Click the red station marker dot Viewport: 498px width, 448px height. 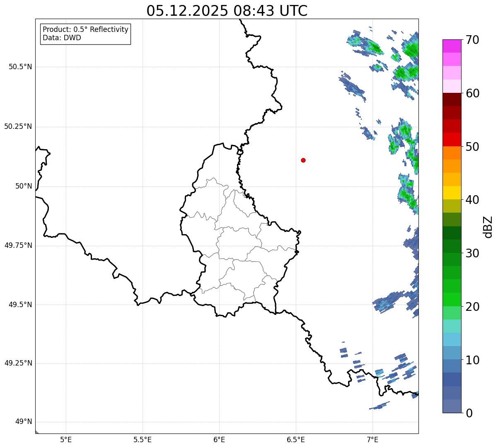303,160
